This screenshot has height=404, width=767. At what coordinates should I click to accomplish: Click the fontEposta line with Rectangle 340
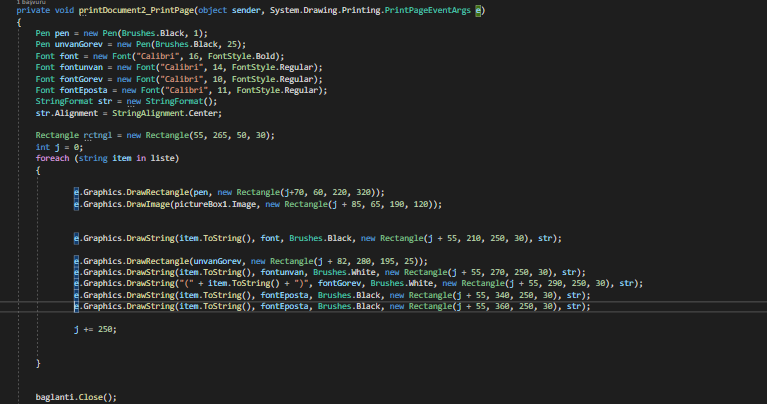pyautogui.click(x=332, y=295)
